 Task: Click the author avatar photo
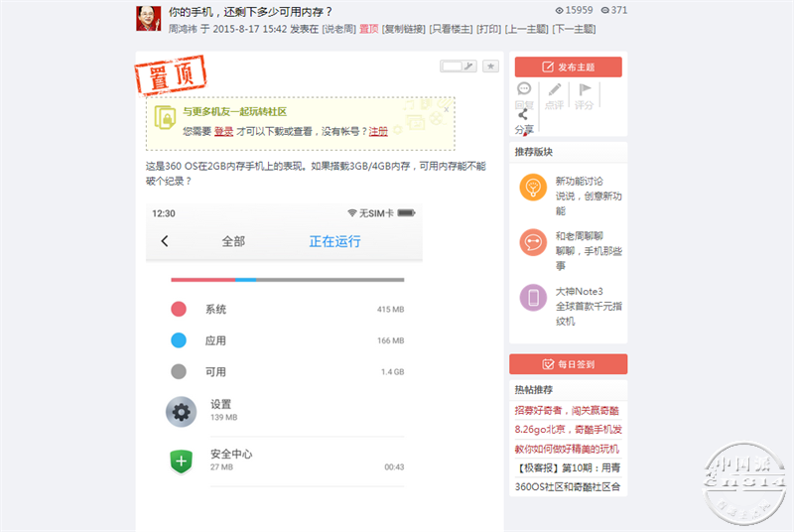tap(148, 19)
